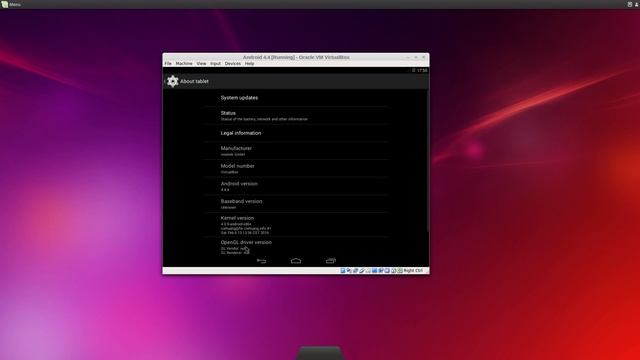Open the Status entry

[x=296, y=116]
